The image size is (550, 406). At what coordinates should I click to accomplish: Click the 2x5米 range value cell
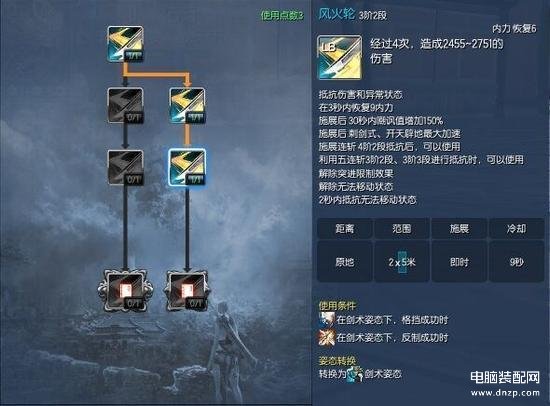click(402, 262)
